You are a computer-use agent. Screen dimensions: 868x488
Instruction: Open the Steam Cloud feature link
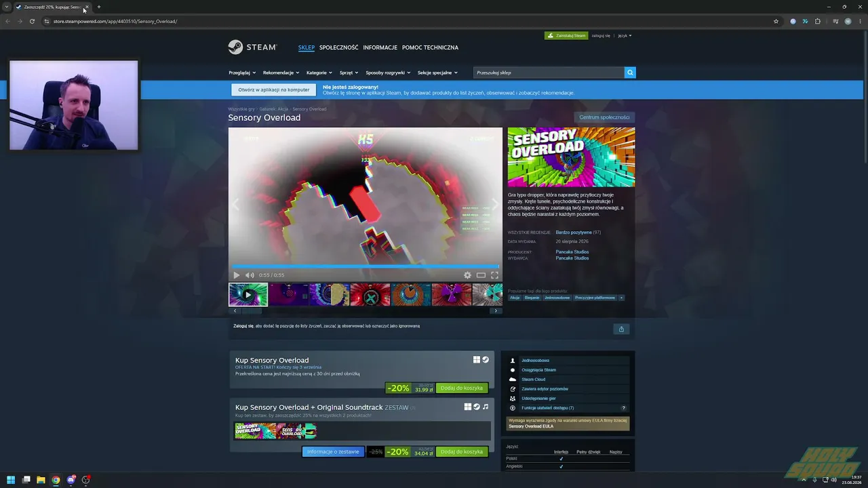click(x=534, y=380)
